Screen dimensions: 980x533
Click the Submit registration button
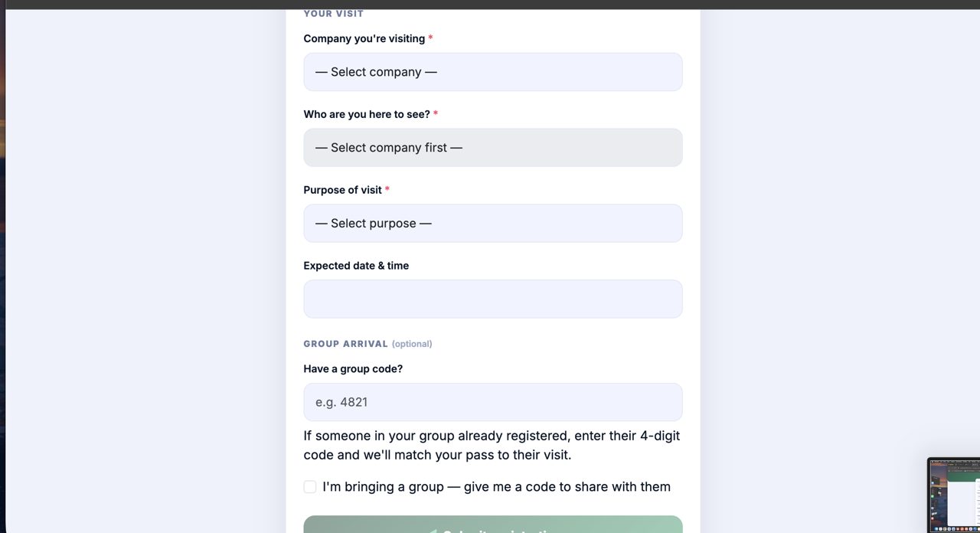point(492,525)
